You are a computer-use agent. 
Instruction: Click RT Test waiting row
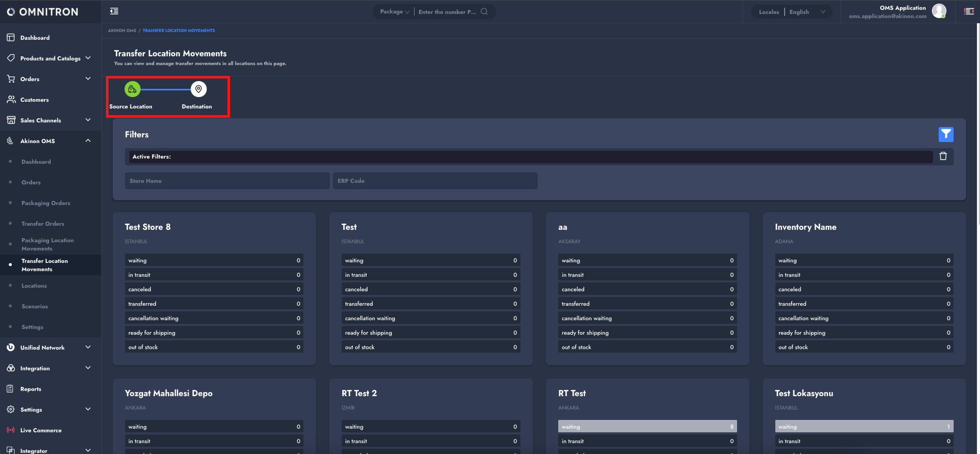point(647,427)
